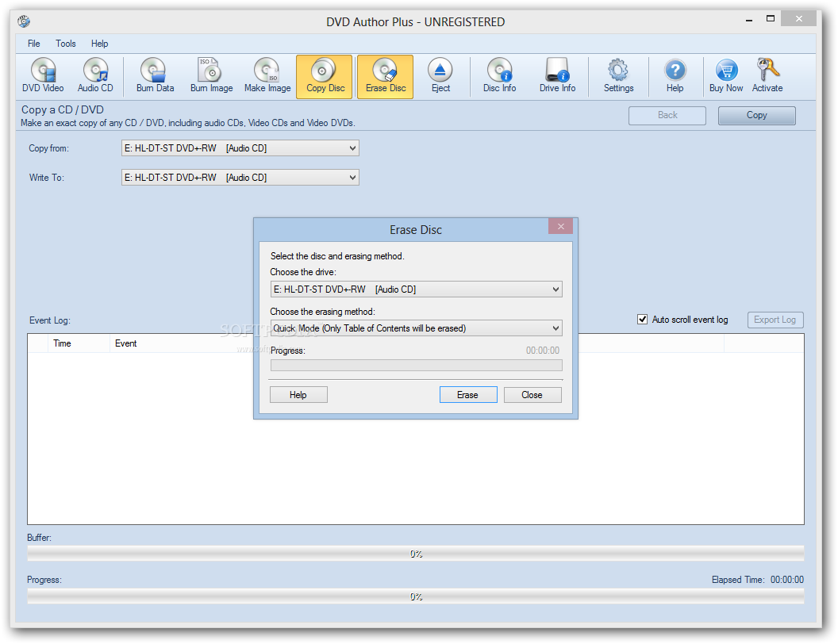Viewport: 838px width, 644px height.
Task: Click the Time column header
Action: point(79,343)
